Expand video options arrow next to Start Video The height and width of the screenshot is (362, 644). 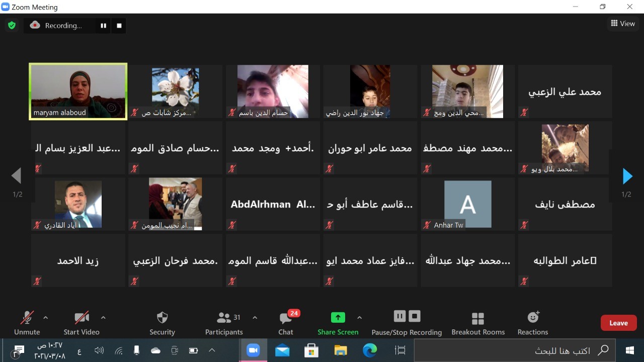[103, 318]
